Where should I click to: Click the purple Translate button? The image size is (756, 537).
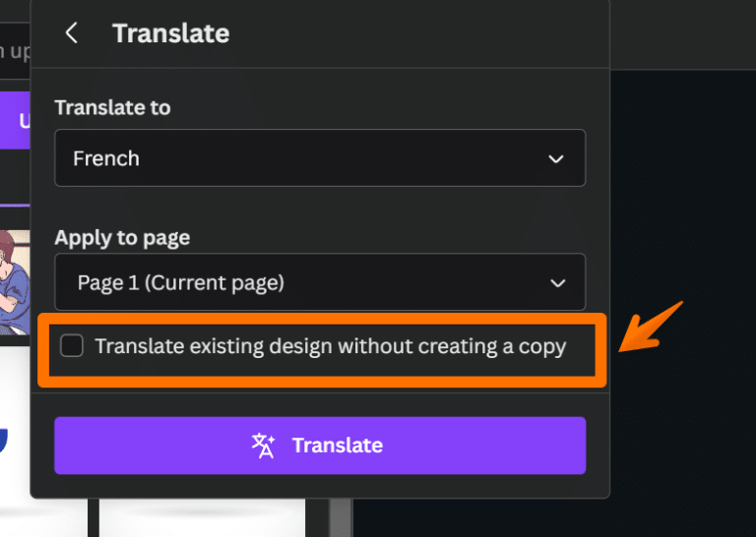(320, 446)
